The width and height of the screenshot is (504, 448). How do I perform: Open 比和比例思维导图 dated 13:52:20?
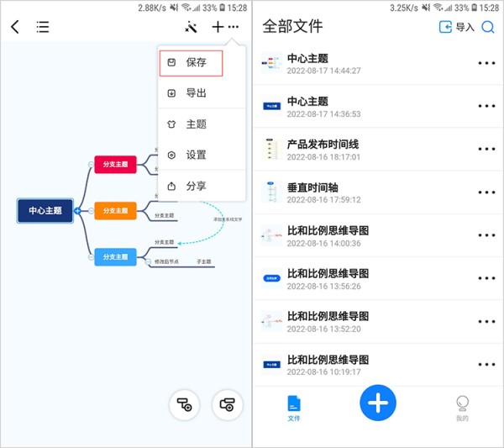pyautogui.click(x=378, y=322)
